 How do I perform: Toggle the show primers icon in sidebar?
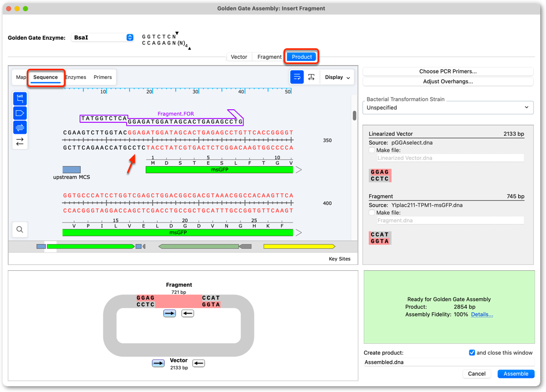point(20,128)
